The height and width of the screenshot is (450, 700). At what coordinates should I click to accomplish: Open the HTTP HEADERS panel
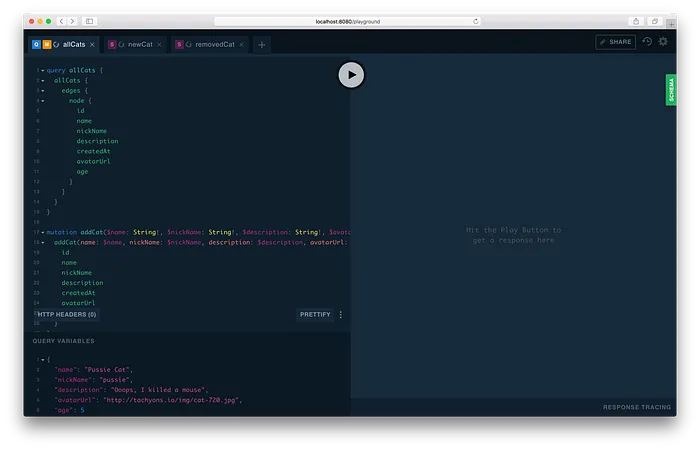point(67,315)
